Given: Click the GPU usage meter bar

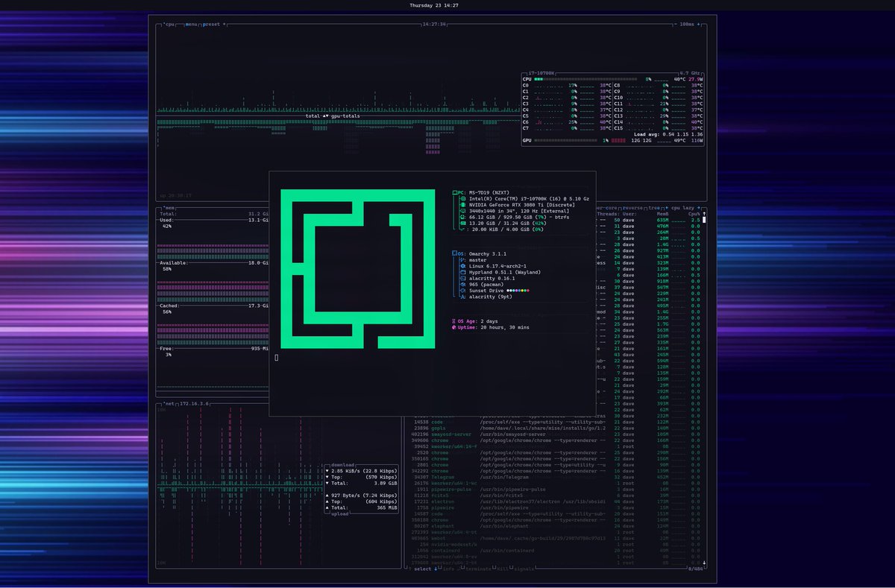Looking at the screenshot, I should click(567, 140).
